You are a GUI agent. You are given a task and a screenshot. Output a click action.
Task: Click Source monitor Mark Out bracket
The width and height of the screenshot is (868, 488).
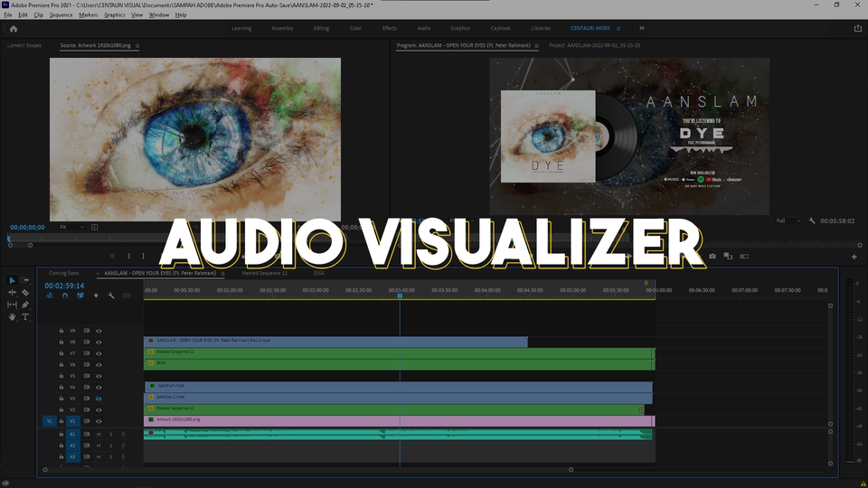pos(144,256)
